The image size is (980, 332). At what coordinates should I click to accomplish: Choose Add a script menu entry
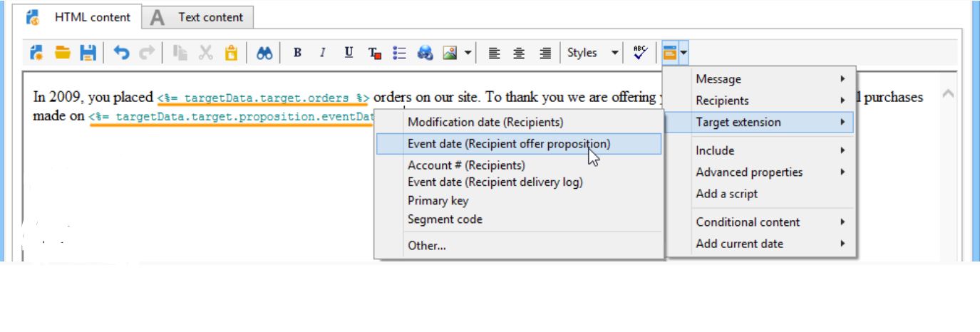(726, 193)
